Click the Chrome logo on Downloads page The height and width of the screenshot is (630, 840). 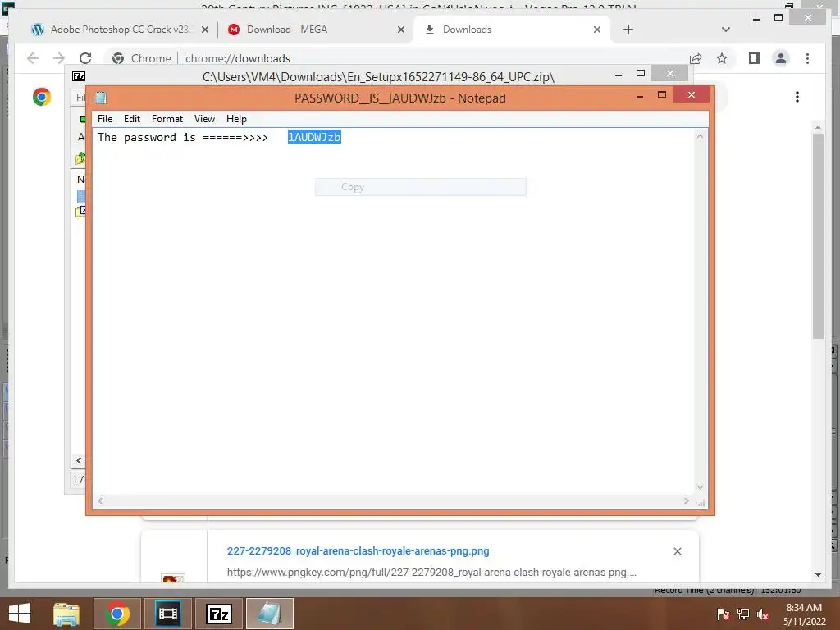coord(42,97)
